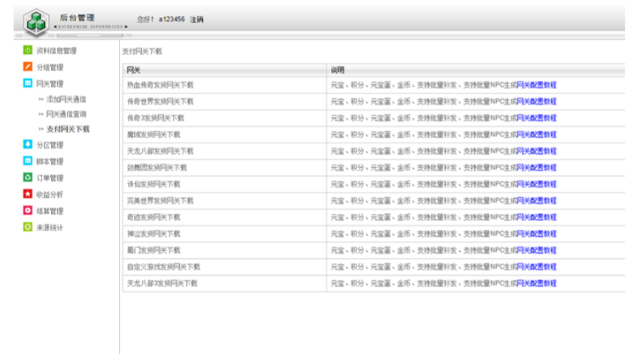Collapse the 网关管理 menu section
This screenshot has height=364, width=637.
click(49, 84)
